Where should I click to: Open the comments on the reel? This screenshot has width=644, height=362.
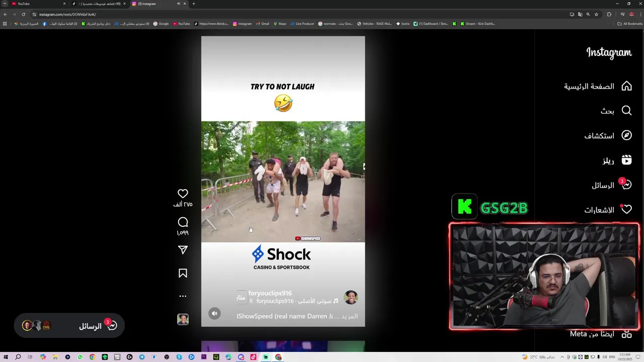[x=183, y=222]
